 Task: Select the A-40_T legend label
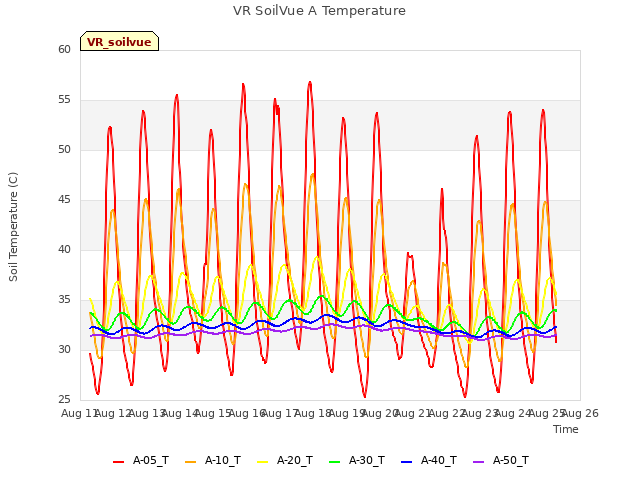tap(439, 460)
